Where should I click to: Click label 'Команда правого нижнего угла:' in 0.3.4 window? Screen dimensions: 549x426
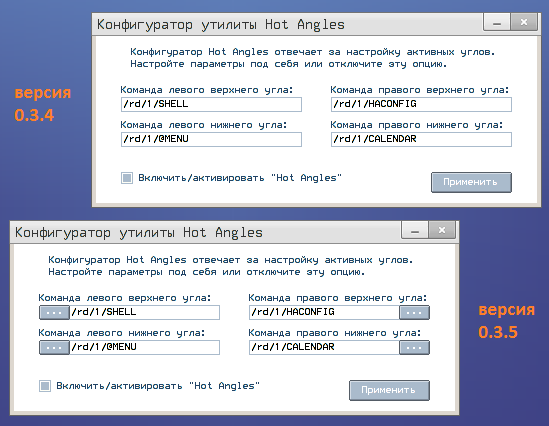(x=417, y=125)
